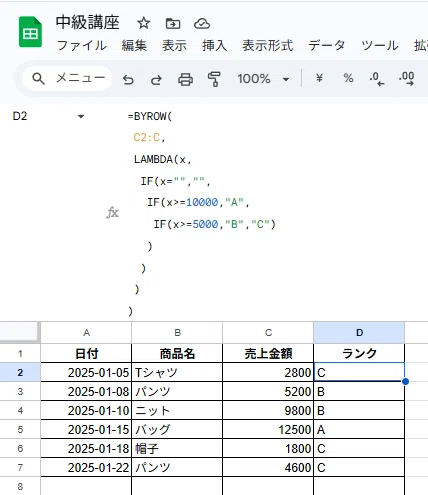Open the 挿入 menu
The height and width of the screenshot is (495, 428).
tap(214, 45)
